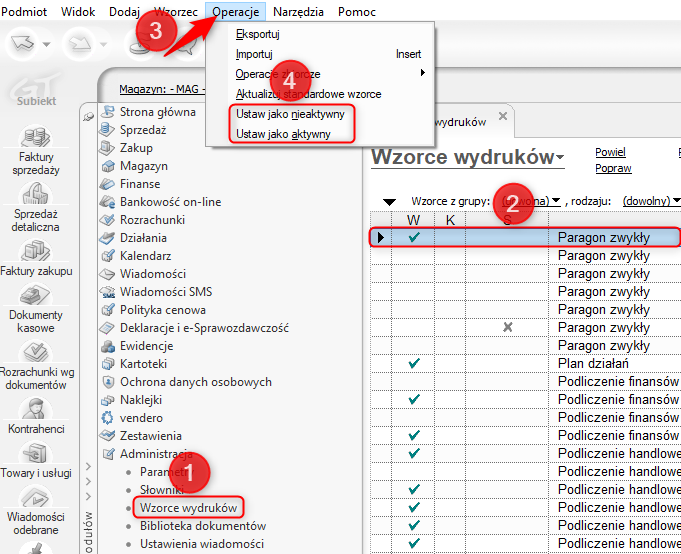Choose Ustaw jako aktywny
This screenshot has height=554, width=681.
pos(283,134)
